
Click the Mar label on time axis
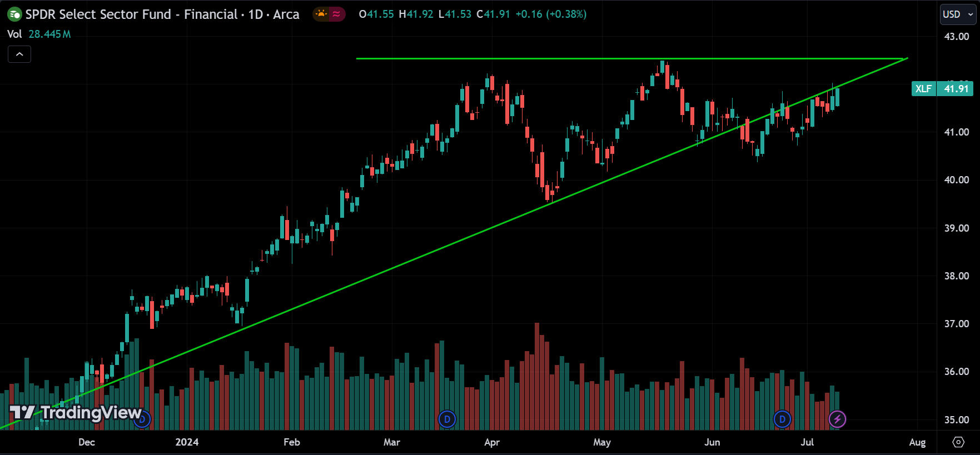(x=392, y=442)
